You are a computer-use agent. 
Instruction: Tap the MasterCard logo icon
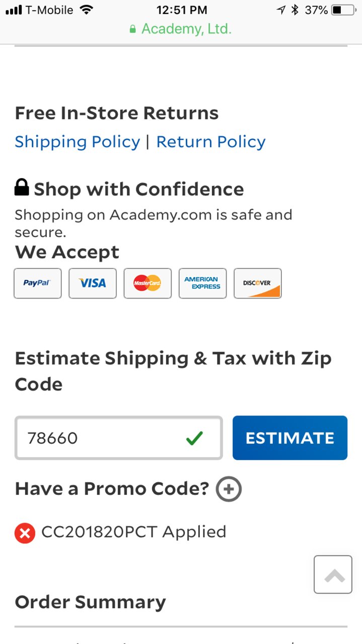(148, 283)
